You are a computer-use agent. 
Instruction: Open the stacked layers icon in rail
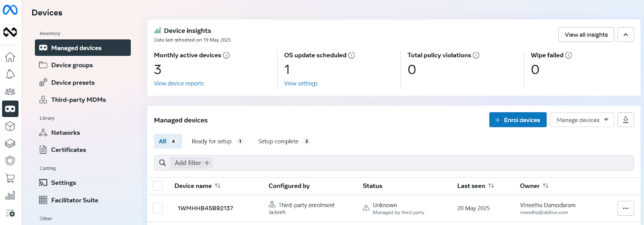pyautogui.click(x=10, y=144)
